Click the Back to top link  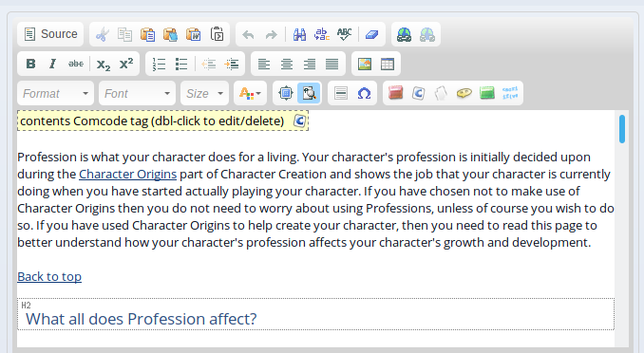click(x=49, y=277)
